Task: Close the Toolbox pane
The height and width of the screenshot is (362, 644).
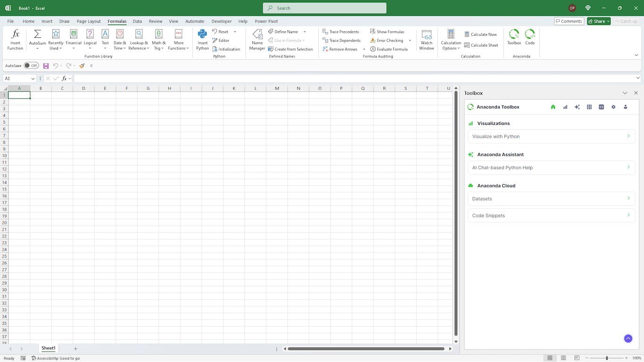Action: pyautogui.click(x=636, y=93)
